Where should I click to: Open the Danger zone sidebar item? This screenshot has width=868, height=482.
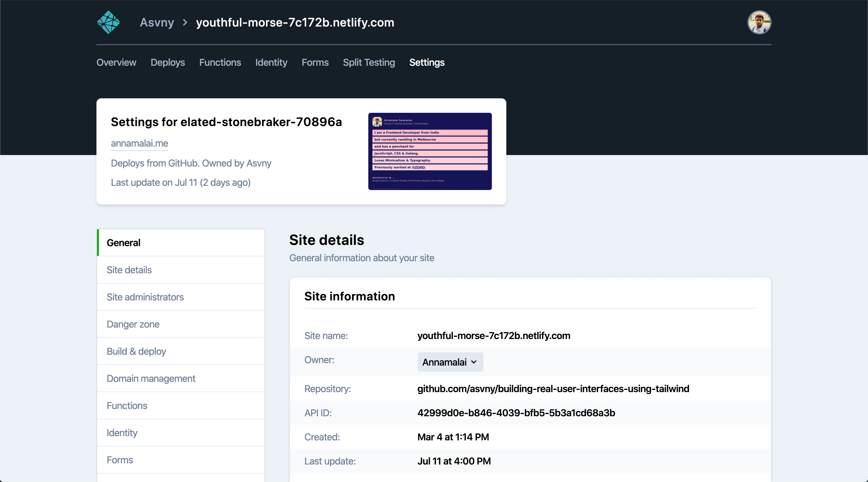coord(133,324)
